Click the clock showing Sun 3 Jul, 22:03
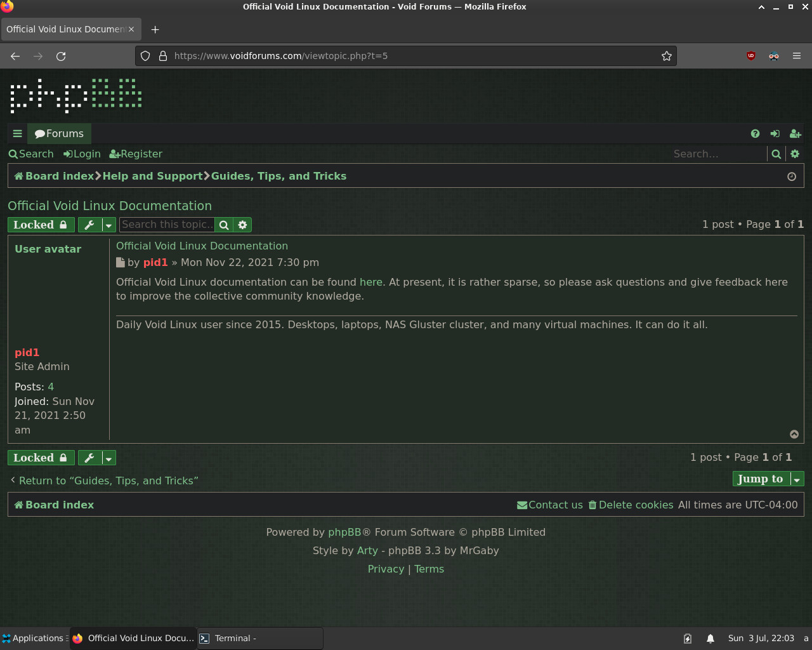The width and height of the screenshot is (812, 650). [x=761, y=638]
